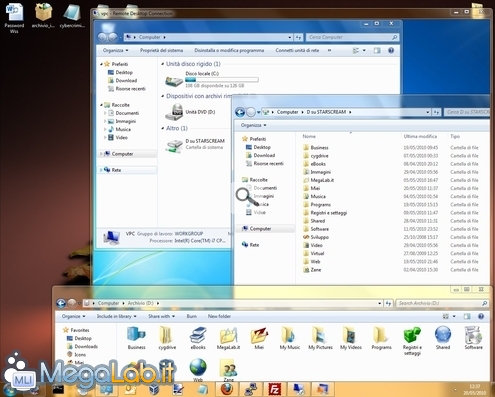Select Disco locale (C:) drive icon
The width and height of the screenshot is (495, 397).
(x=174, y=80)
